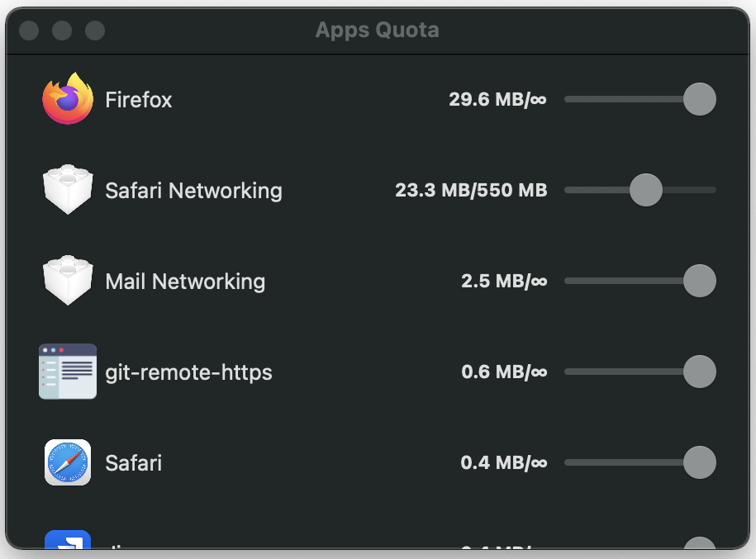Click the Safari Networking slider track right end

(x=711, y=190)
